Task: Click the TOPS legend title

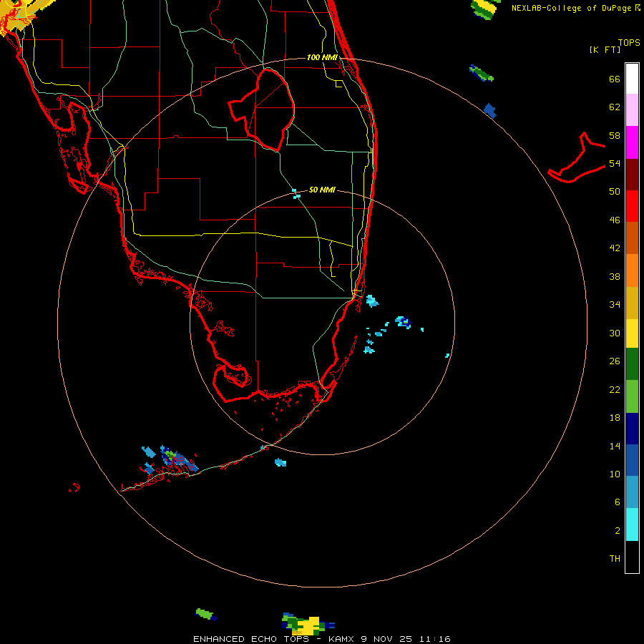Action: tap(629, 42)
